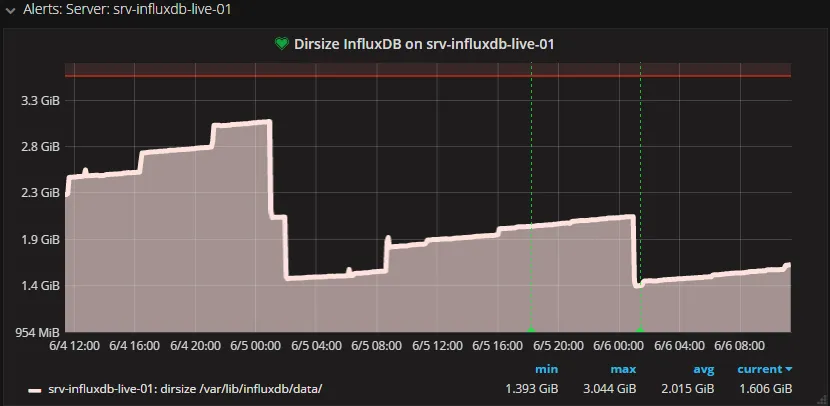Click the 6/6 08:00 x-axis label

(x=739, y=346)
